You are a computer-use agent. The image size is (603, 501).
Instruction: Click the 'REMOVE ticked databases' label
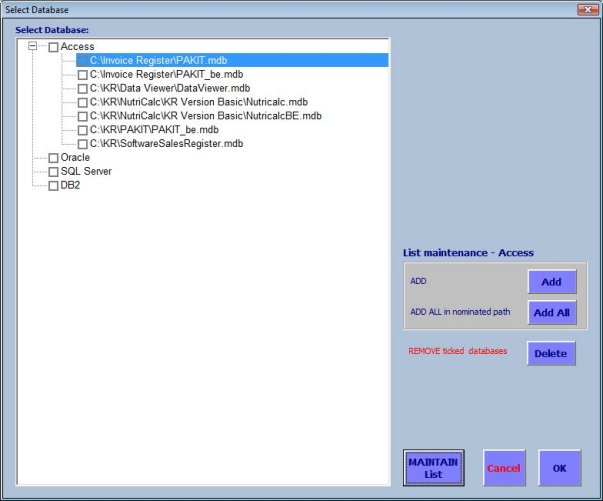click(458, 351)
